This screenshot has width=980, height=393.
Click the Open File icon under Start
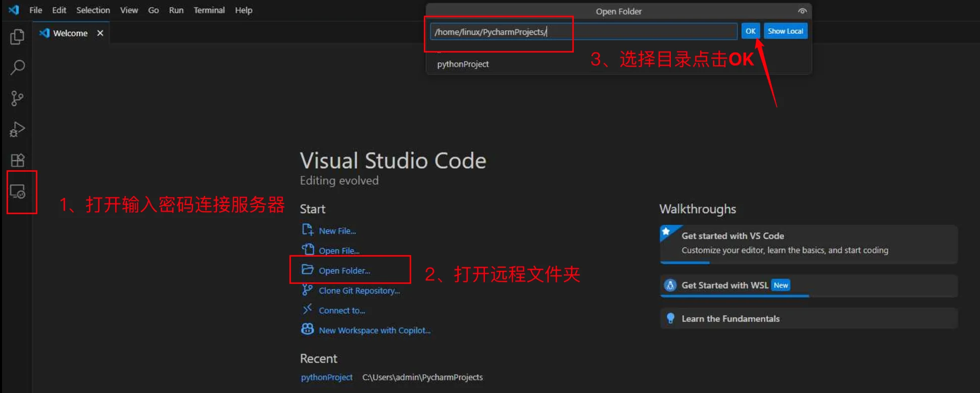[x=308, y=250]
